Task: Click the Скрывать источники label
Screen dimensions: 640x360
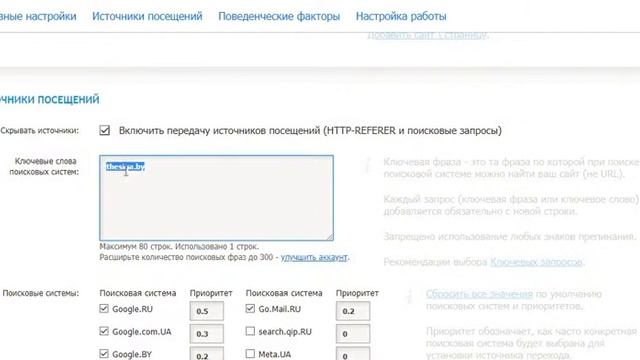Action: pos(40,131)
